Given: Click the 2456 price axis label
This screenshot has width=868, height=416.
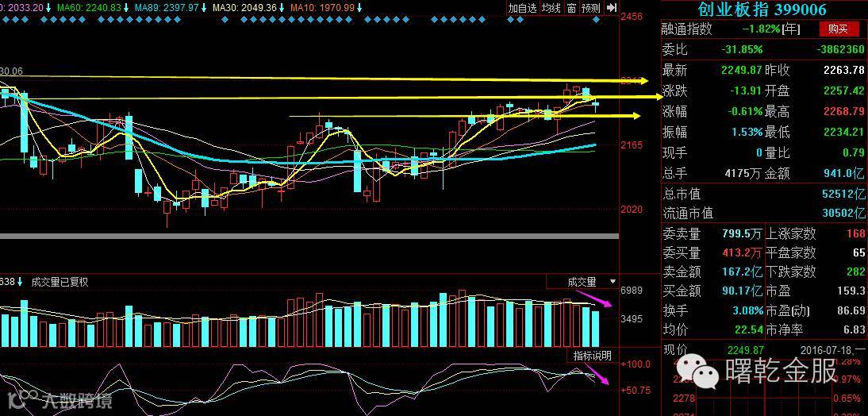Looking at the screenshot, I should [x=632, y=17].
